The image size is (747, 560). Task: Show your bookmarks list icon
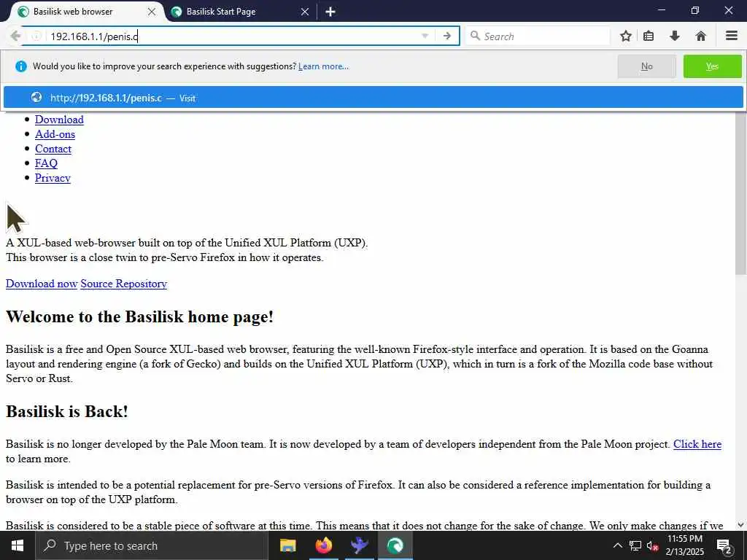point(649,36)
